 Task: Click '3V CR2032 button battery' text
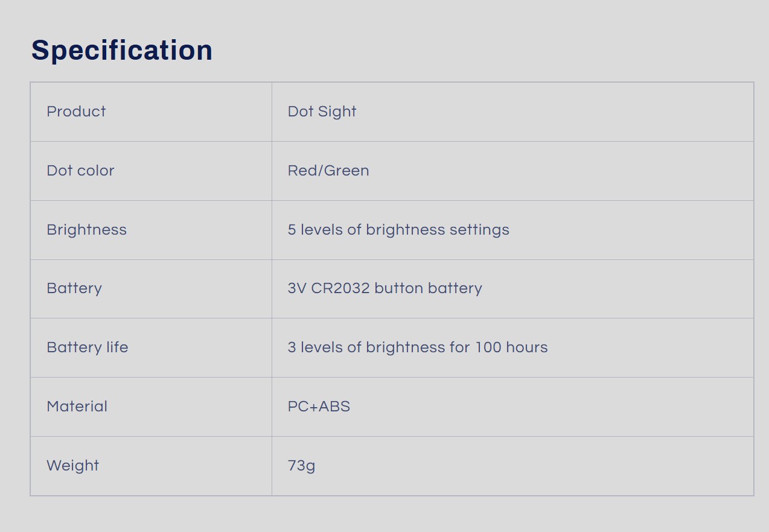384,288
